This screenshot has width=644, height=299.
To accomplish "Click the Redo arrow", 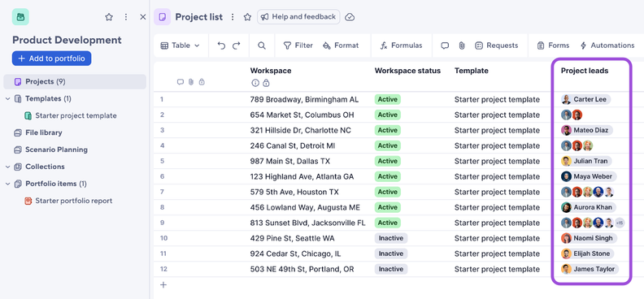I will 236,45.
